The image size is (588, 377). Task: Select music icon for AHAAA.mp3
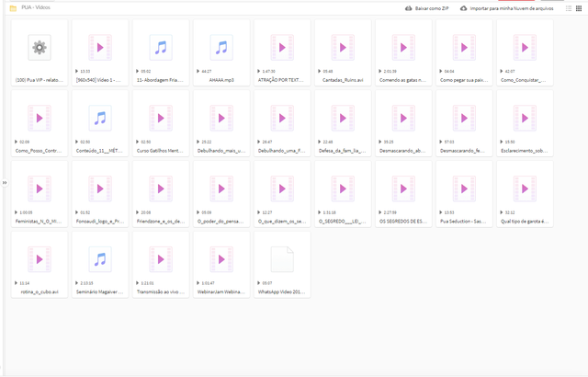click(x=221, y=47)
